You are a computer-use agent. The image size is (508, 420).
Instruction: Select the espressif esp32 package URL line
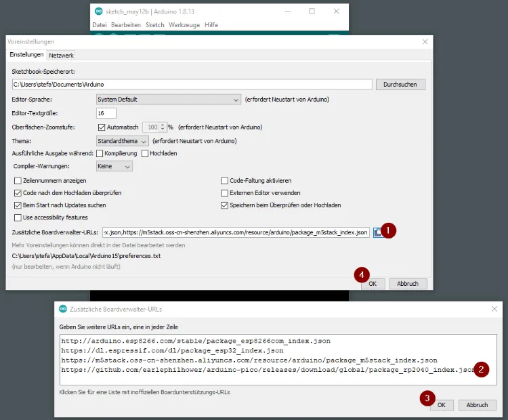coord(172,351)
